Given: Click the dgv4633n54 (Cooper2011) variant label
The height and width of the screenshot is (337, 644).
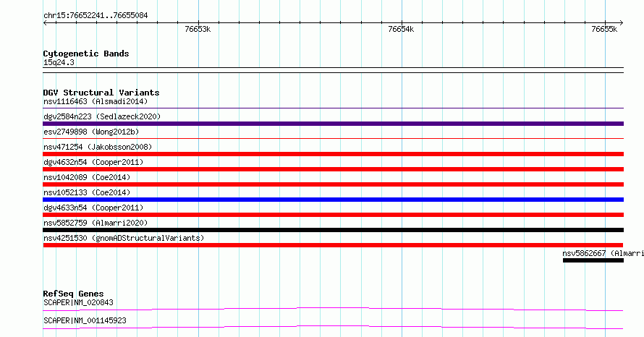Looking at the screenshot, I should point(93,208).
